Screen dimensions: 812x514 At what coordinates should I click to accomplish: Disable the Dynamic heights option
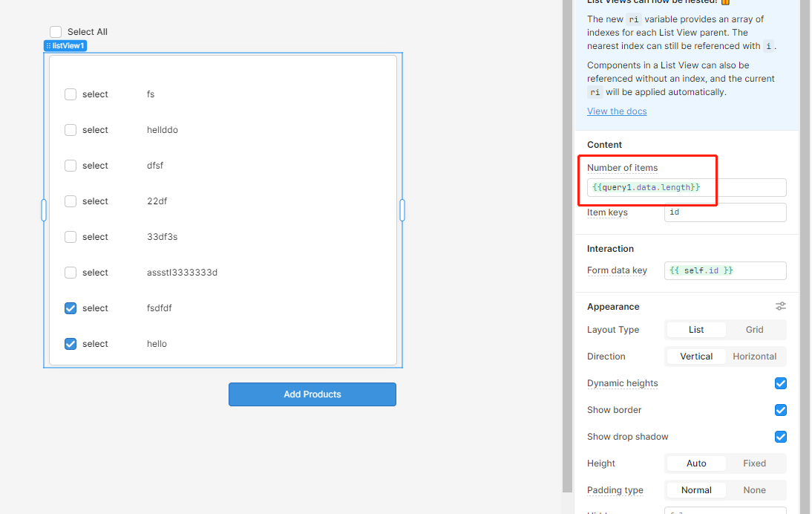pyautogui.click(x=780, y=383)
